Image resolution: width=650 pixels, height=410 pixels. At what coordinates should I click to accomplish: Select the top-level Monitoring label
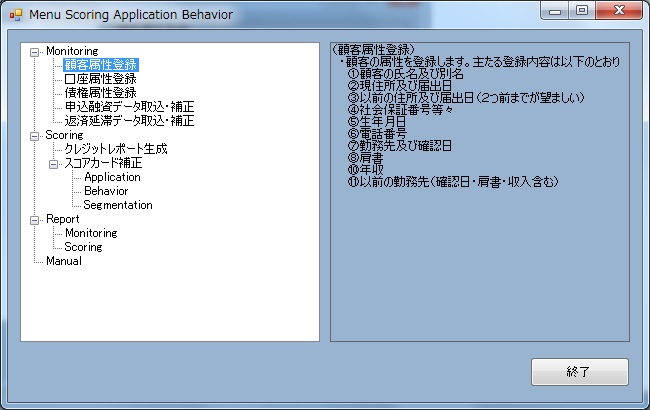click(72, 51)
